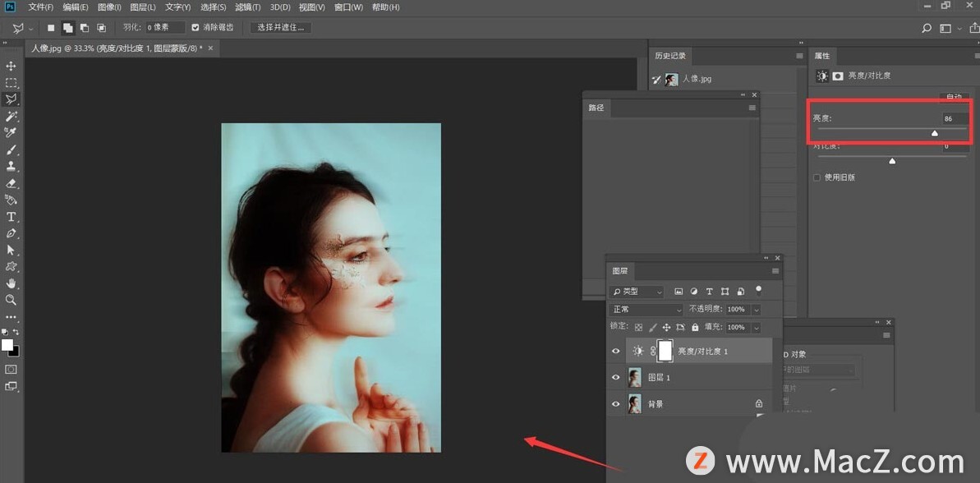Screen dimensions: 980x483
Task: Choose the Horizontal Type tool
Action: coord(12,217)
